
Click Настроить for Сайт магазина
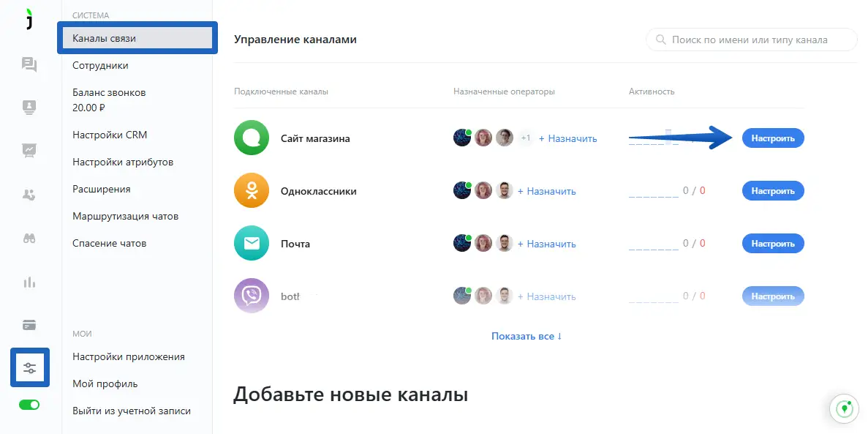[773, 138]
